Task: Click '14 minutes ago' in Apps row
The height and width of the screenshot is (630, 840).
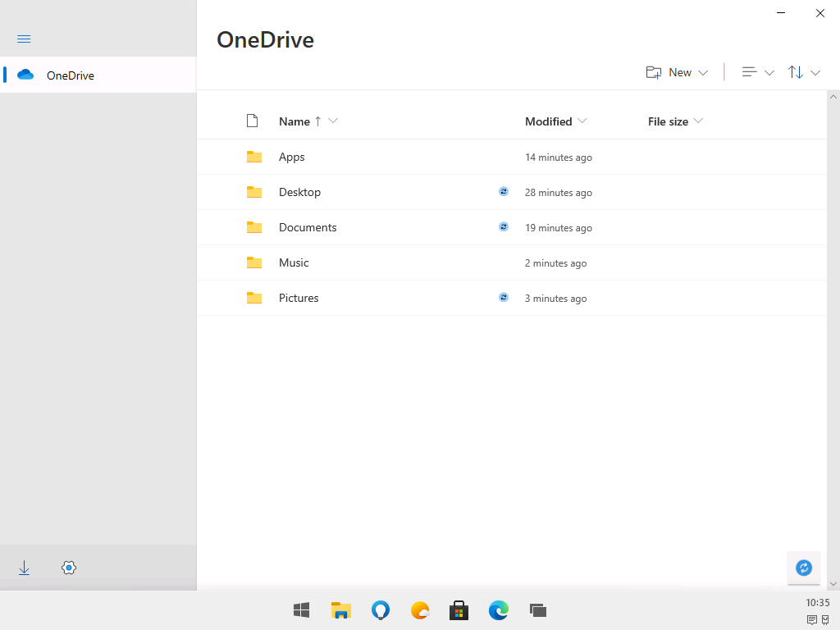Action: coord(558,157)
